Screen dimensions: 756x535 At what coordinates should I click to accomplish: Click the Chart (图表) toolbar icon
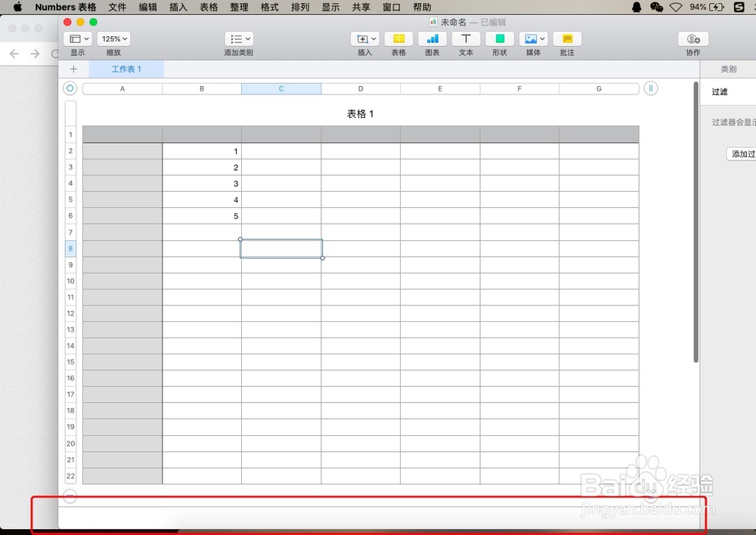pos(432,39)
